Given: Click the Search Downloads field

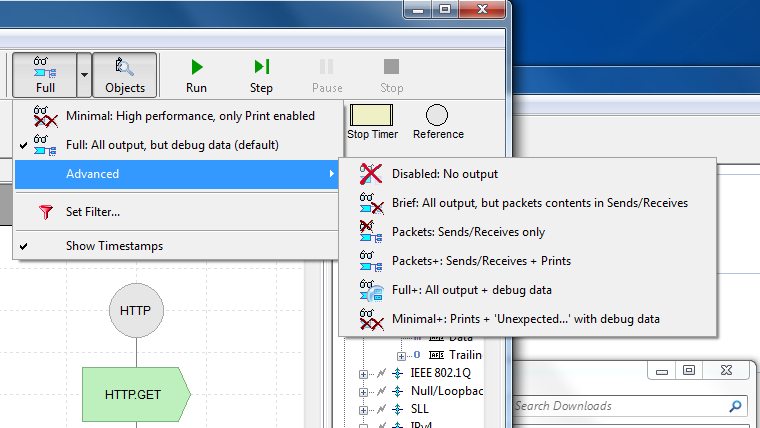Looking at the screenshot, I should pyautogui.click(x=618, y=406).
